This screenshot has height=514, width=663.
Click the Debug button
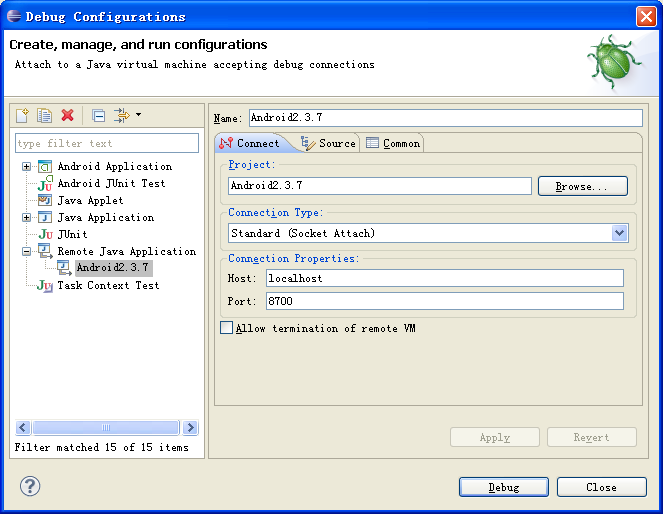click(504, 487)
